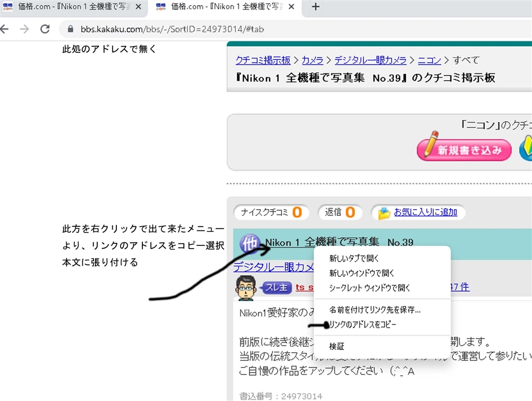532x401 pixels.
Task: Click the すべて breadcrumb text
Action: [466, 60]
